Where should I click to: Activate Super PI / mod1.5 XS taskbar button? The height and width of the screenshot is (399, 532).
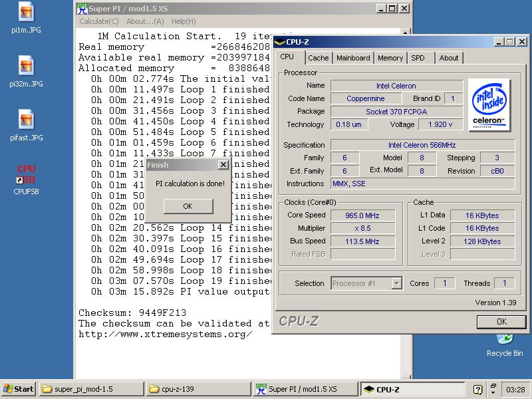pyautogui.click(x=305, y=389)
